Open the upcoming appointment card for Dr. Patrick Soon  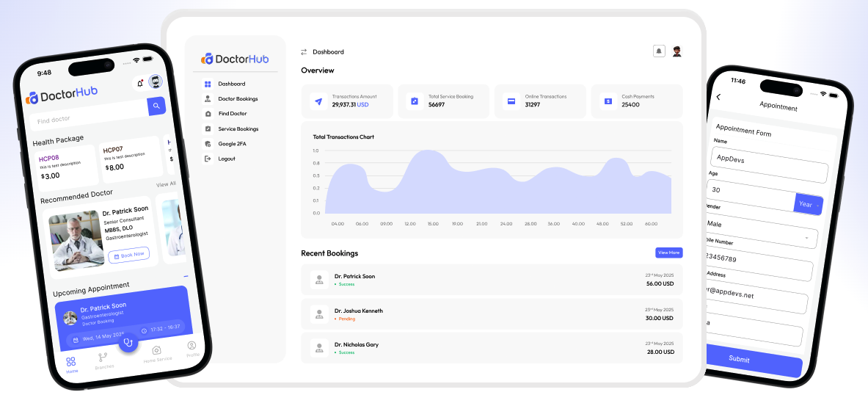(125, 319)
